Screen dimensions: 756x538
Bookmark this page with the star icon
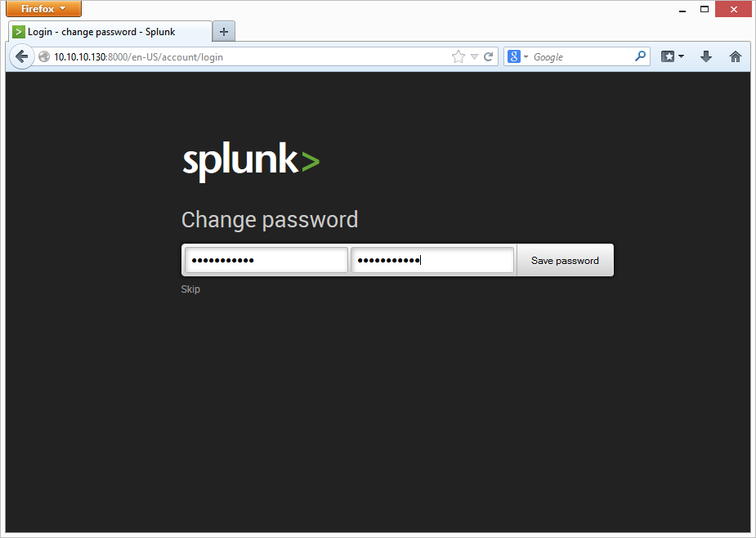[458, 57]
